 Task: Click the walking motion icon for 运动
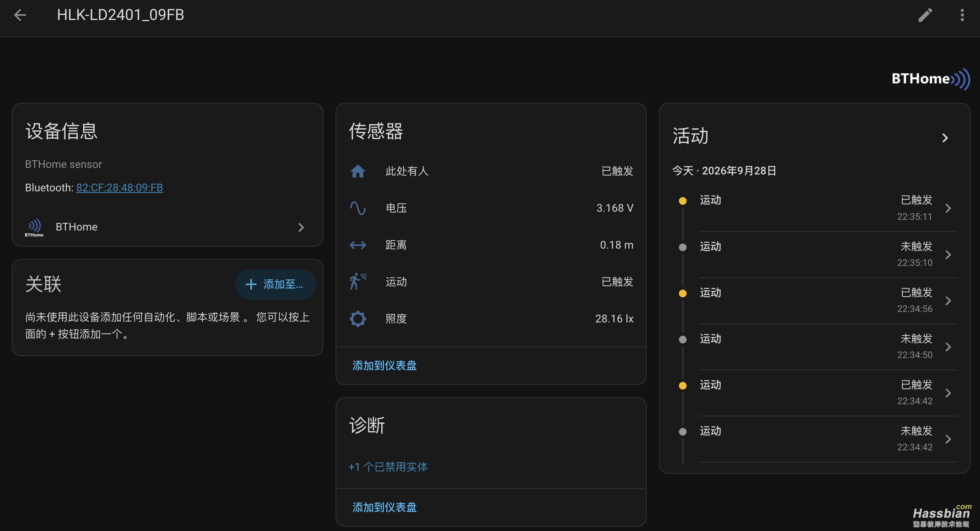point(358,282)
